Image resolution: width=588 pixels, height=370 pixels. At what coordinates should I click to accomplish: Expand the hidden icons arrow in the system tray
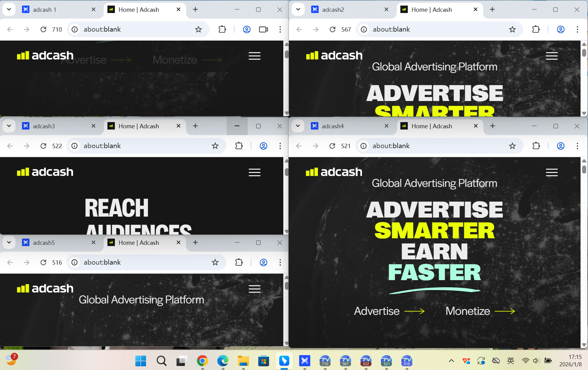451,360
